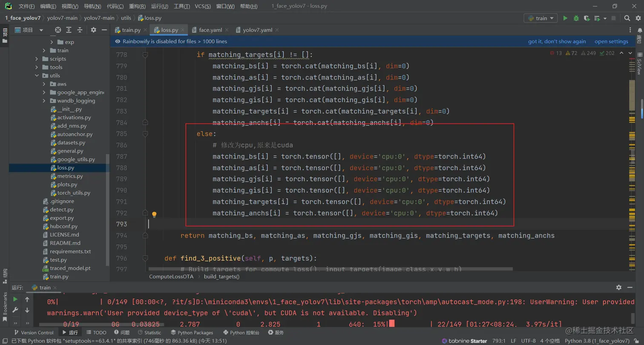The image size is (644, 345).
Task: Open the TODO tool window
Action: tap(97, 332)
